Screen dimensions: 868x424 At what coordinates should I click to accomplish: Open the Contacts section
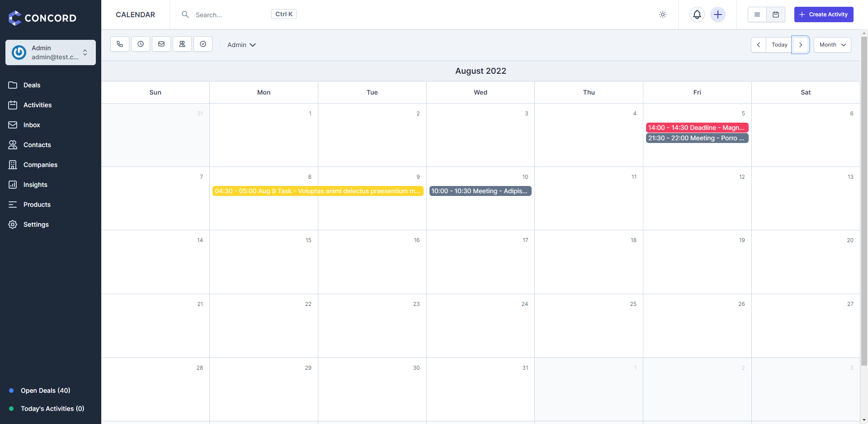tap(51, 145)
